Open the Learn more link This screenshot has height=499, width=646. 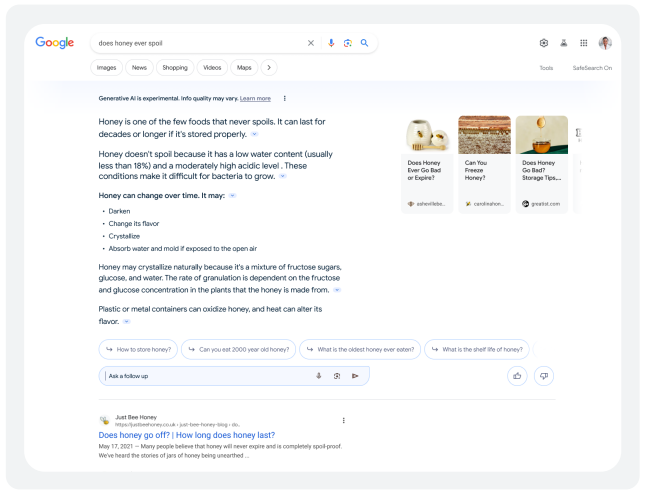(x=255, y=98)
